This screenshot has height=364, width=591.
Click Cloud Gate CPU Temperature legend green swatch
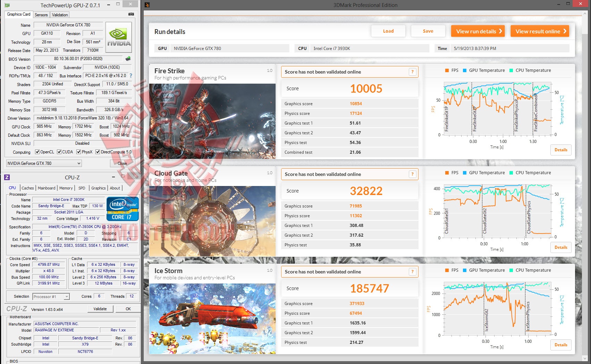click(x=511, y=173)
